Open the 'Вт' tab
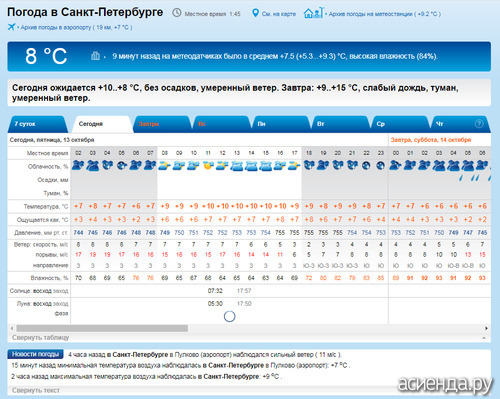500x399 pixels. click(x=342, y=124)
